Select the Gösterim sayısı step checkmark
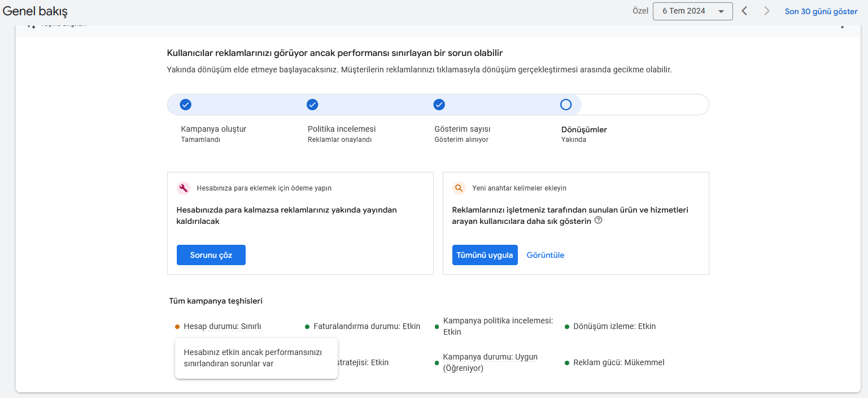Screen dimensions: 868x398 439,105
